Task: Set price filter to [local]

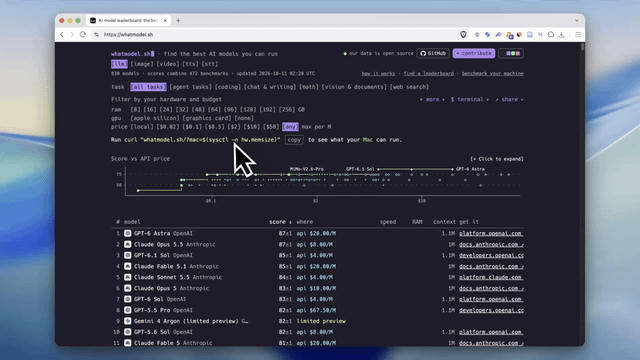Action: [x=142, y=127]
